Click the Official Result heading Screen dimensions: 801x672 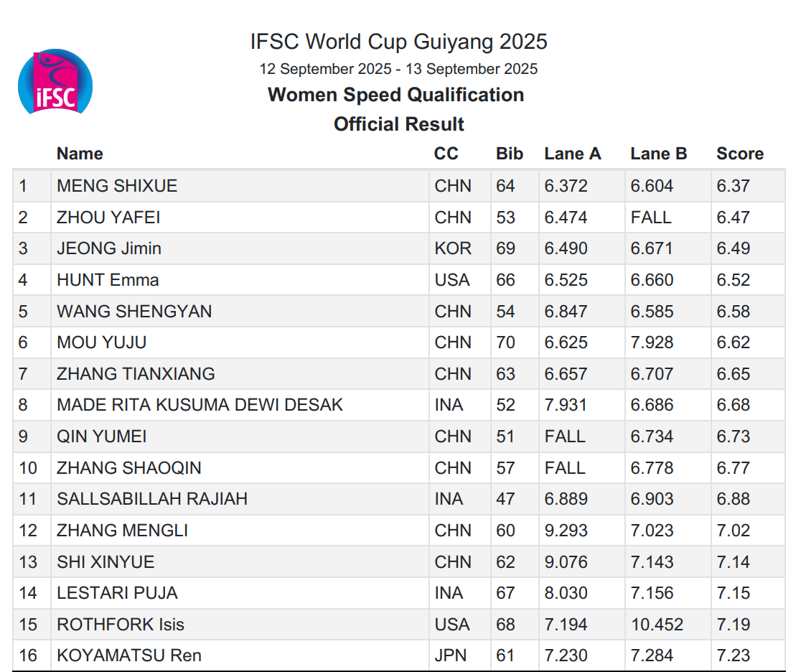click(x=398, y=124)
